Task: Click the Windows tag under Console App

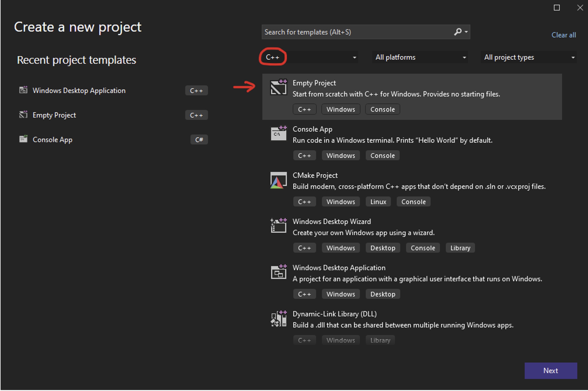Action: point(341,155)
